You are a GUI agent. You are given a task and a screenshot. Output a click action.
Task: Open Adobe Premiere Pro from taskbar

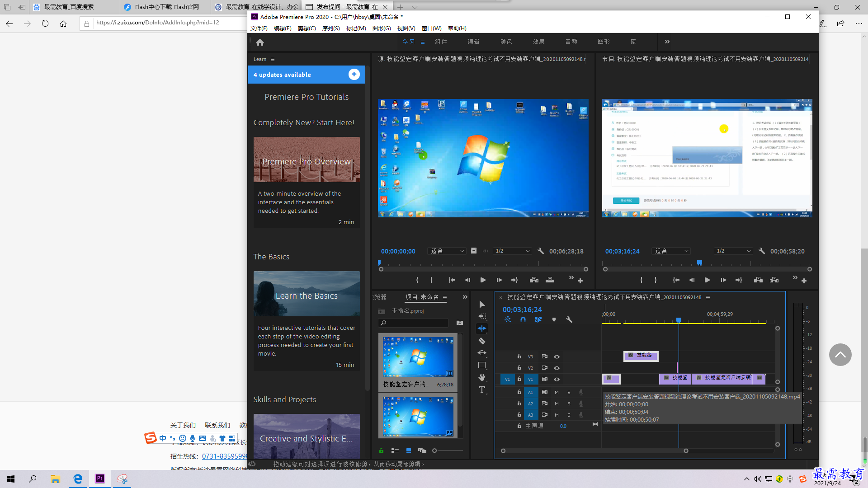(100, 479)
